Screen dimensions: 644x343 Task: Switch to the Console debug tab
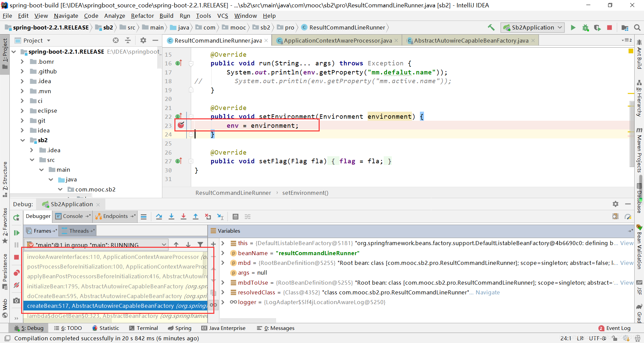coord(72,216)
